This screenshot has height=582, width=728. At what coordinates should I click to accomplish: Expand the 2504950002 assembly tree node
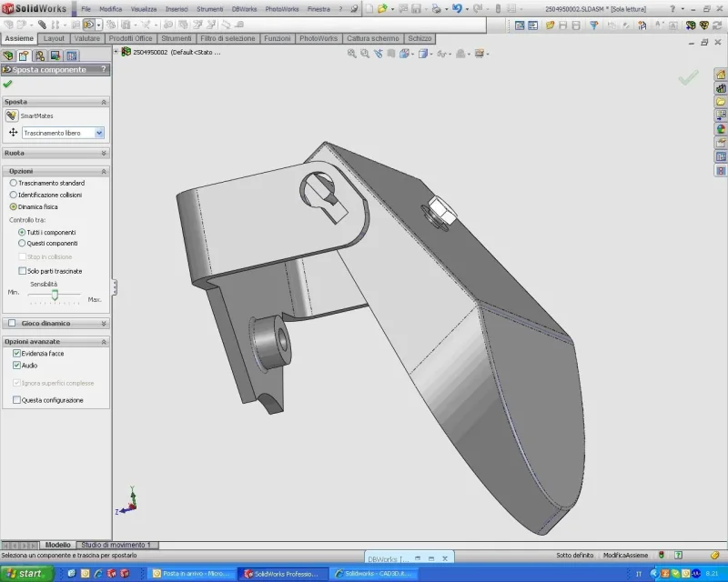116,52
